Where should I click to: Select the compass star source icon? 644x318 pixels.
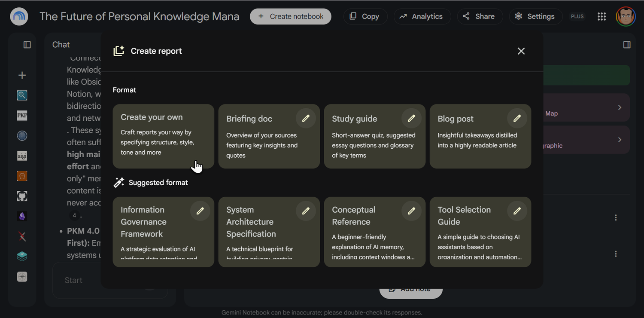click(x=22, y=277)
